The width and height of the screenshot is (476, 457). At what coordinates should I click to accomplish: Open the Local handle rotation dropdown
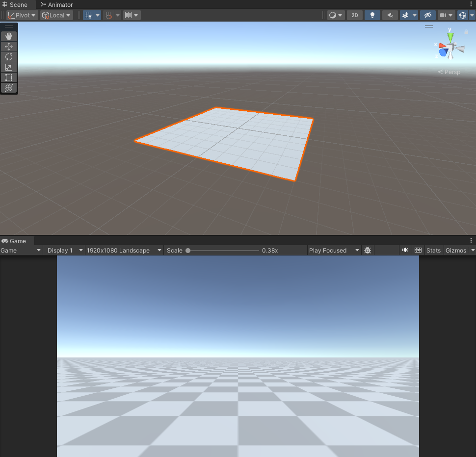(56, 15)
